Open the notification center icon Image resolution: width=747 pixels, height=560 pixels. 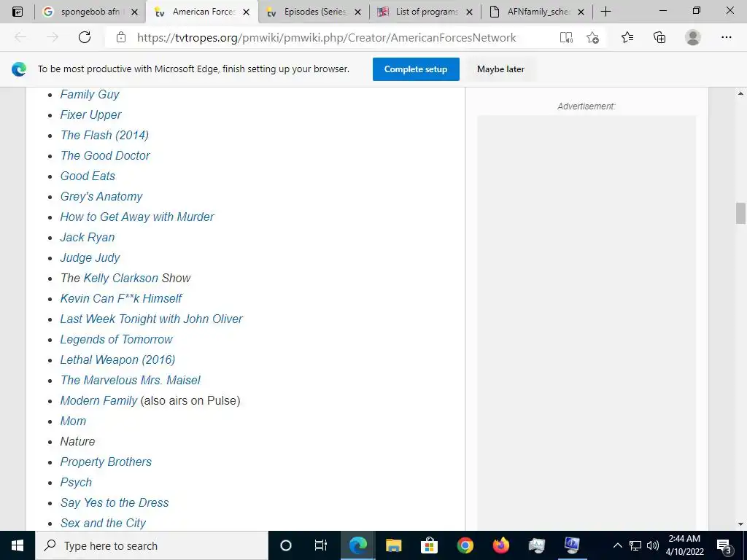[x=724, y=545]
